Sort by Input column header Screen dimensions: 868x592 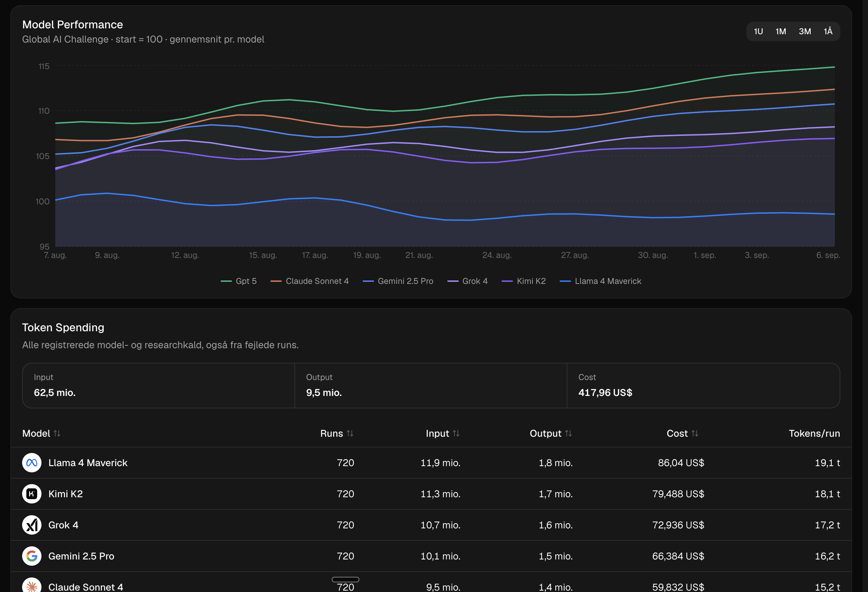coord(443,433)
